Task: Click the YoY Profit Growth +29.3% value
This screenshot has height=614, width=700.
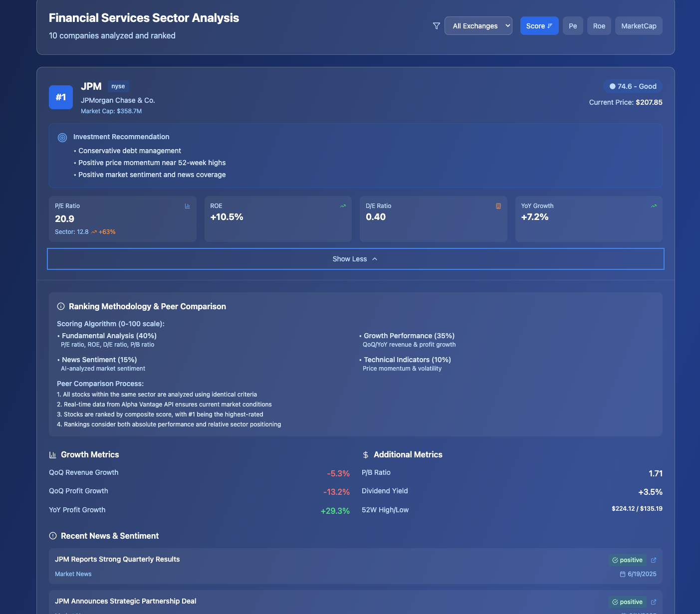Action: tap(335, 511)
